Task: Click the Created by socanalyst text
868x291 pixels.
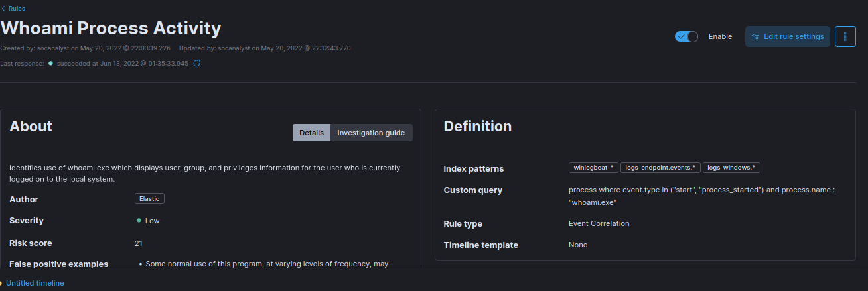Action: 86,48
